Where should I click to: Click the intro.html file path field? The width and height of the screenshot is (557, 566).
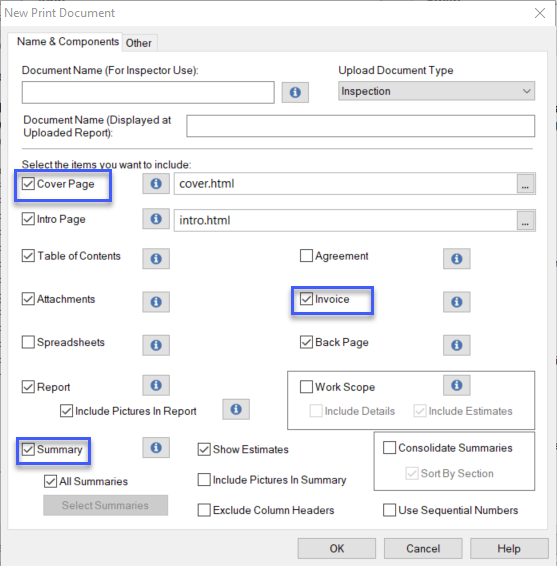pyautogui.click(x=345, y=221)
